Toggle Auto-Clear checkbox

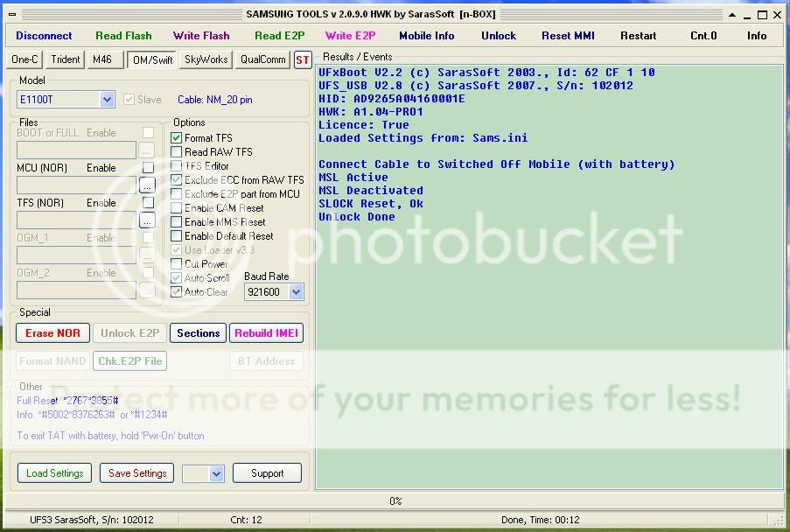[177, 291]
